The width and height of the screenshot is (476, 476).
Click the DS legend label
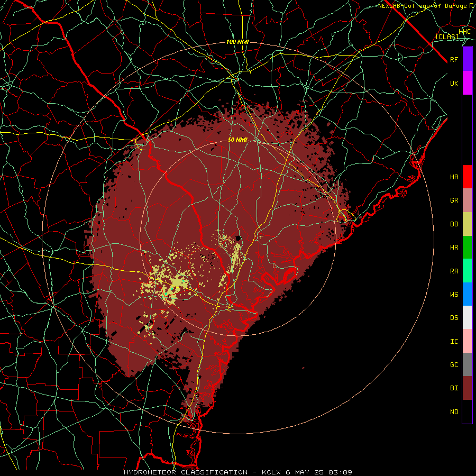click(454, 318)
